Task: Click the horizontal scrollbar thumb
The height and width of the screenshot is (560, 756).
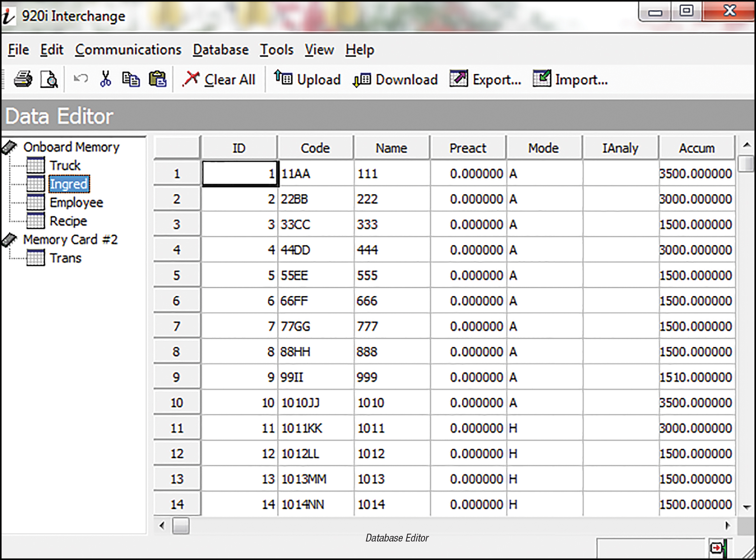Action: coord(181,526)
